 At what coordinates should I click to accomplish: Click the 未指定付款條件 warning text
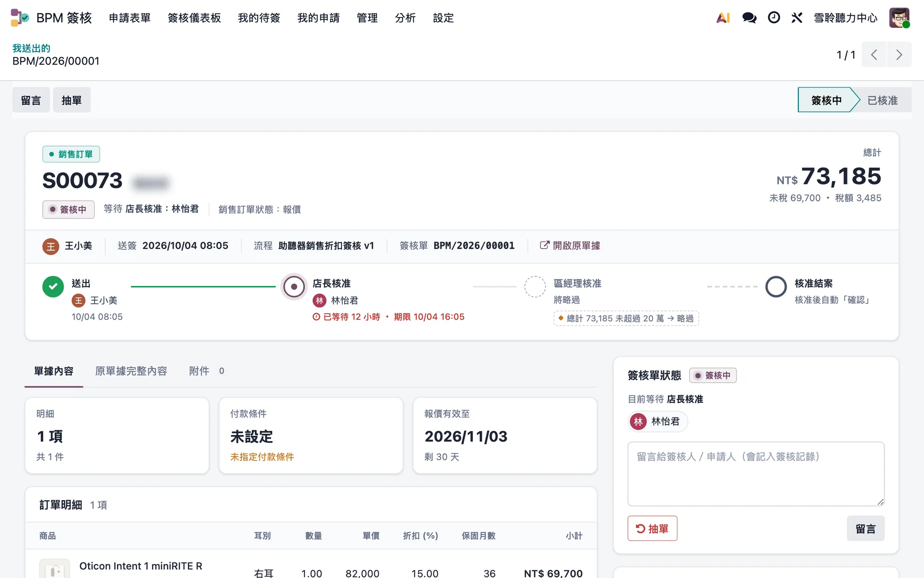(262, 457)
